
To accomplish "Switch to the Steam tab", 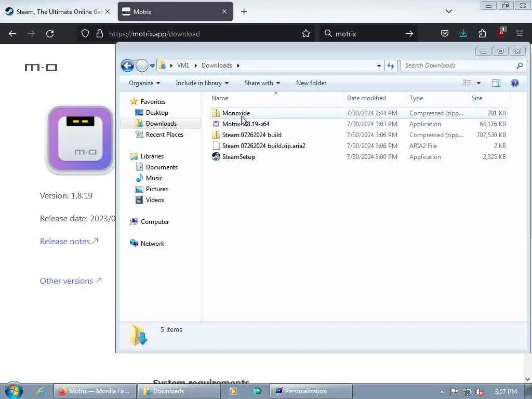I will [x=58, y=11].
